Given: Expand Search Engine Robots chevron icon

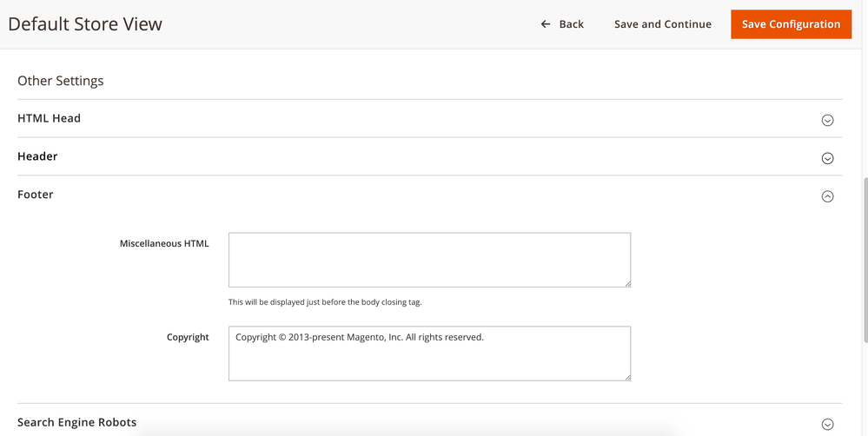Looking at the screenshot, I should point(827,424).
